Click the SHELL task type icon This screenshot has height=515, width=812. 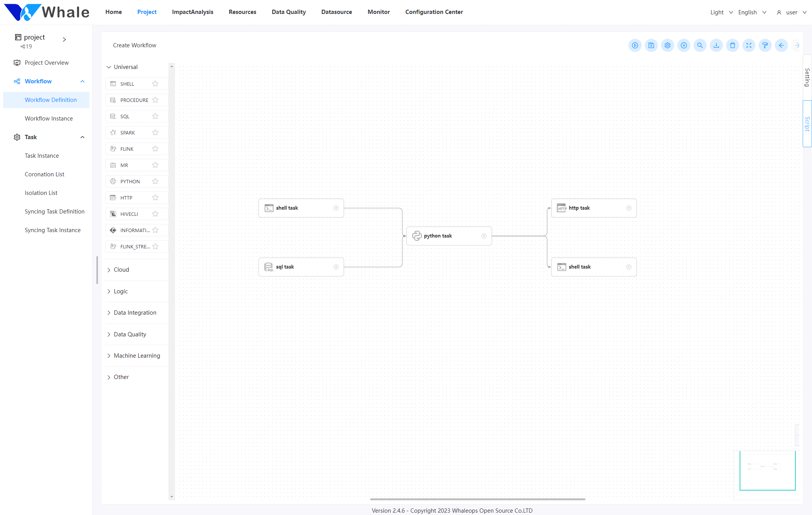[113, 84]
